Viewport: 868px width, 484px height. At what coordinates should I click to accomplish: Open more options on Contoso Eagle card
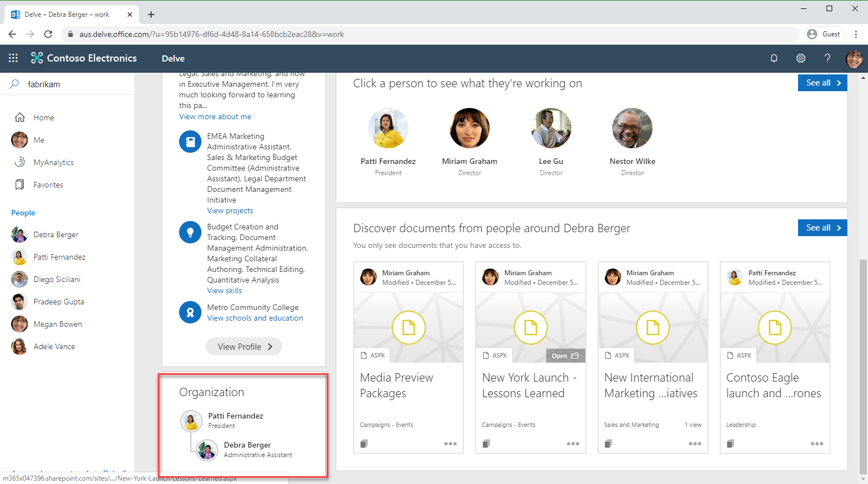pos(817,444)
